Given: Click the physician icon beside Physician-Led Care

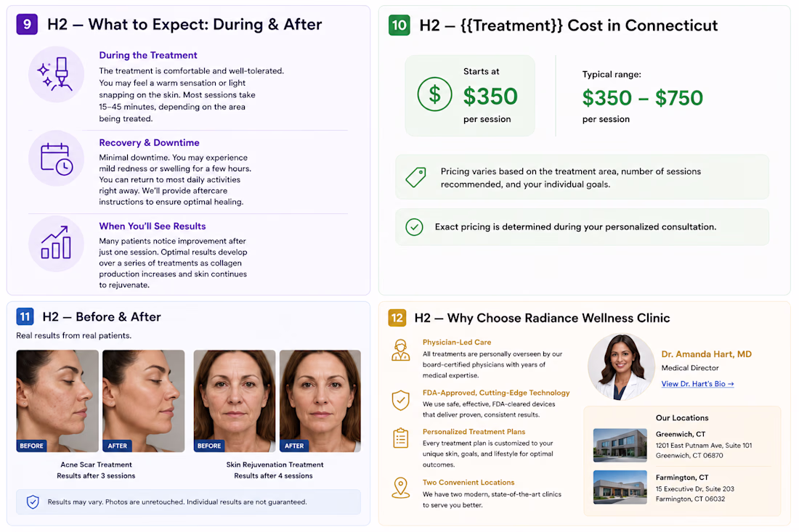Looking at the screenshot, I should click(400, 351).
